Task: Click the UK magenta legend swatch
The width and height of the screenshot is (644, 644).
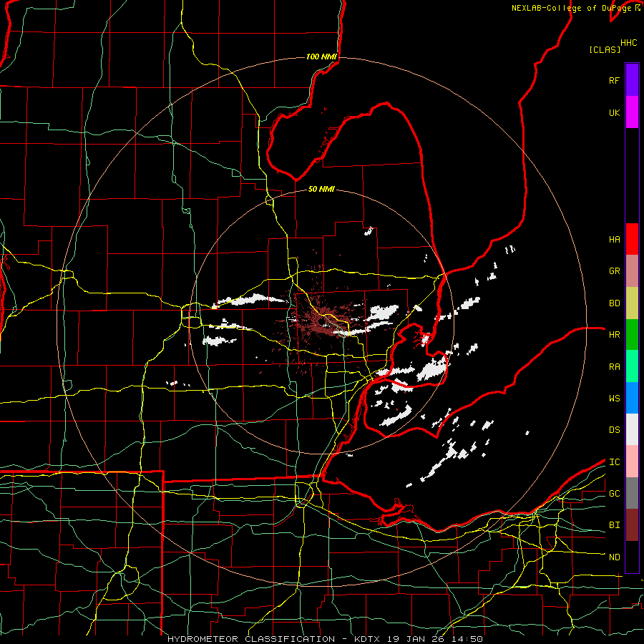Action: pyautogui.click(x=632, y=112)
